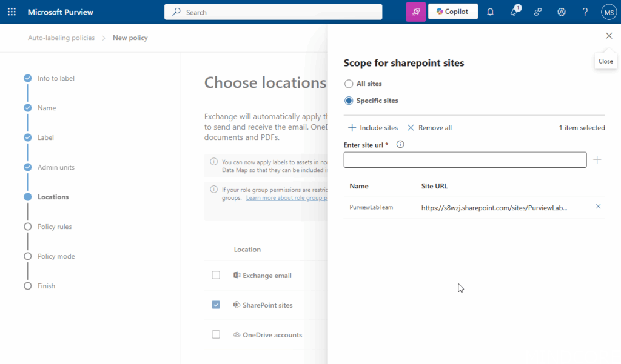Click the info icon beside Enter site url
This screenshot has width=621, height=364.
pos(400,145)
